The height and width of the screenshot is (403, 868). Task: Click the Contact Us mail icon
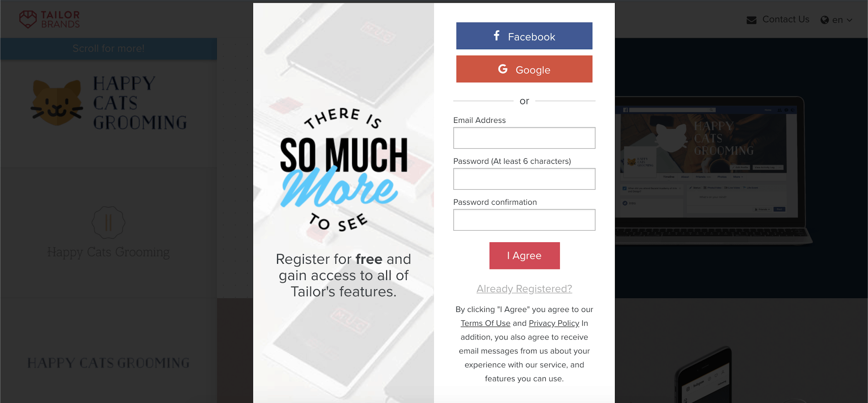click(751, 19)
